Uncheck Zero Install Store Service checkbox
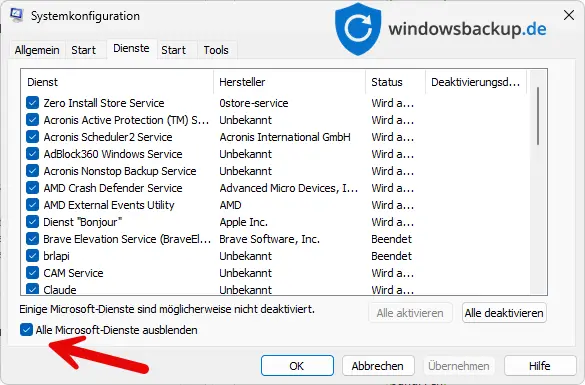This screenshot has width=585, height=385. 32,103
